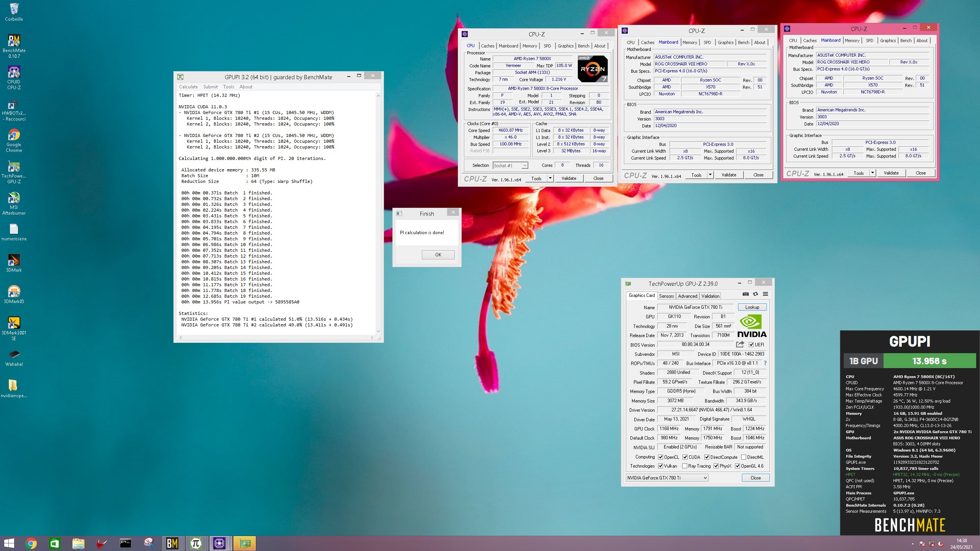
Task: Open the Wahaha! desktop icon
Action: (14, 357)
